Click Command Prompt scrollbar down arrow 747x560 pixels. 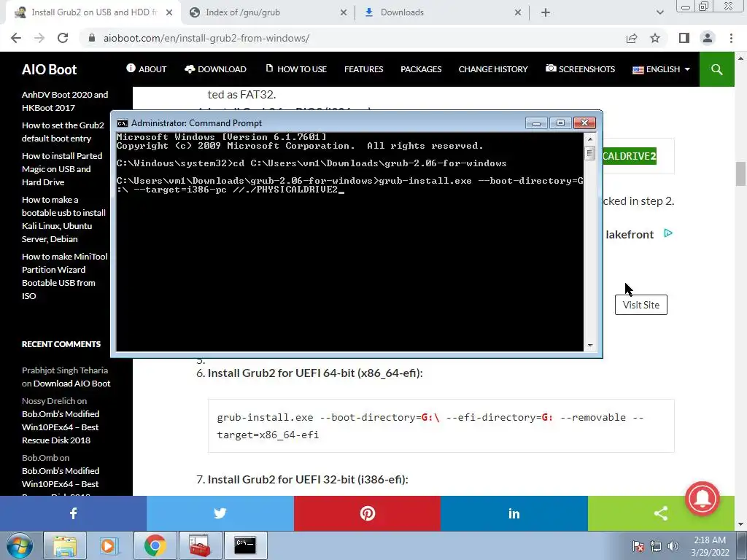[x=589, y=346]
